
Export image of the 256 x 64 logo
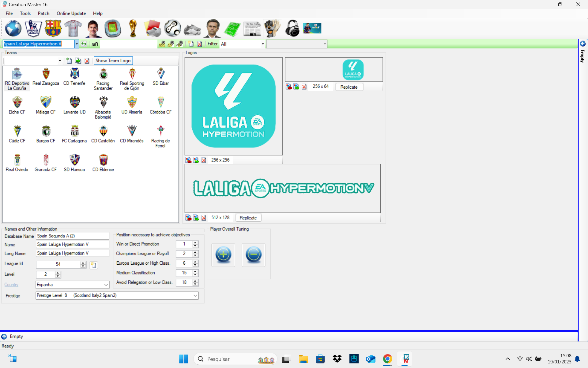(x=296, y=87)
